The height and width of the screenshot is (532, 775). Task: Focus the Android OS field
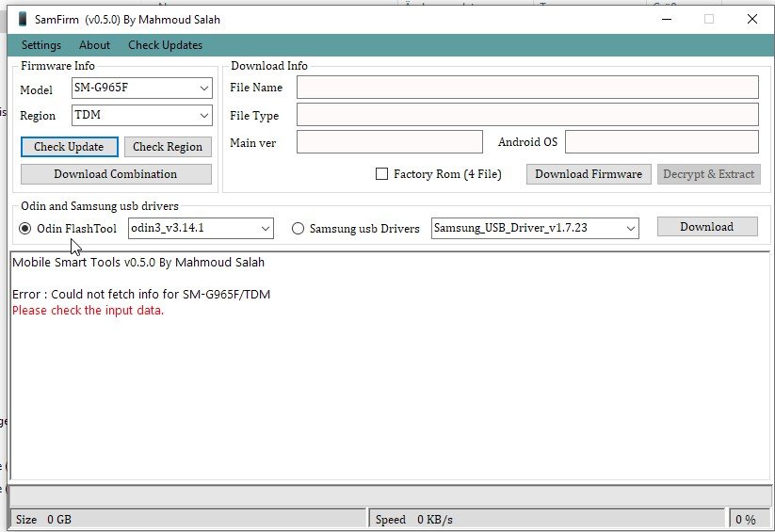pyautogui.click(x=662, y=142)
